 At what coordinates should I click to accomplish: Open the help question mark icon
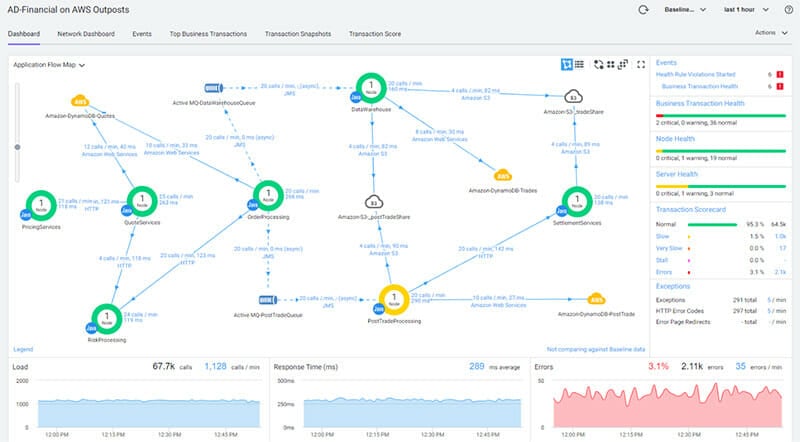(788, 10)
